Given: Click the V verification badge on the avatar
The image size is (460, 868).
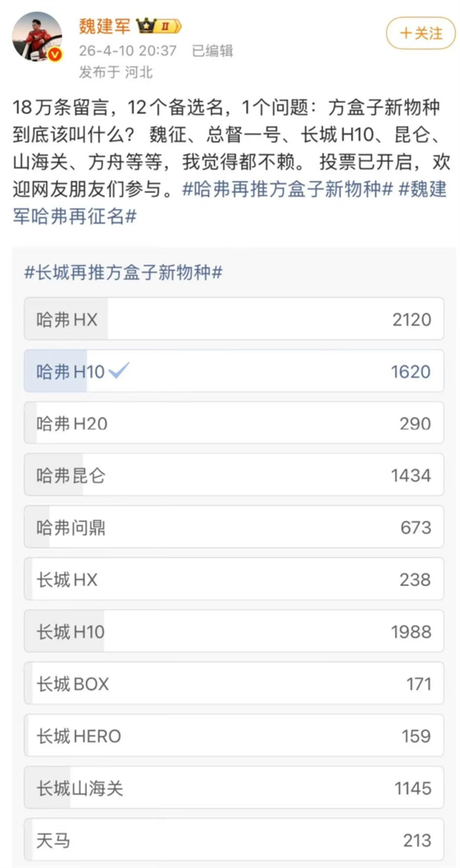Looking at the screenshot, I should [53, 52].
